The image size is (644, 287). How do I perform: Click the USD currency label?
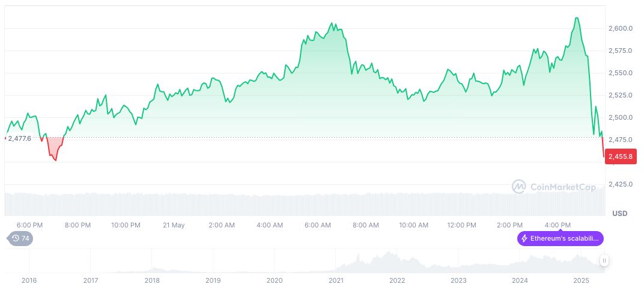pyautogui.click(x=619, y=214)
